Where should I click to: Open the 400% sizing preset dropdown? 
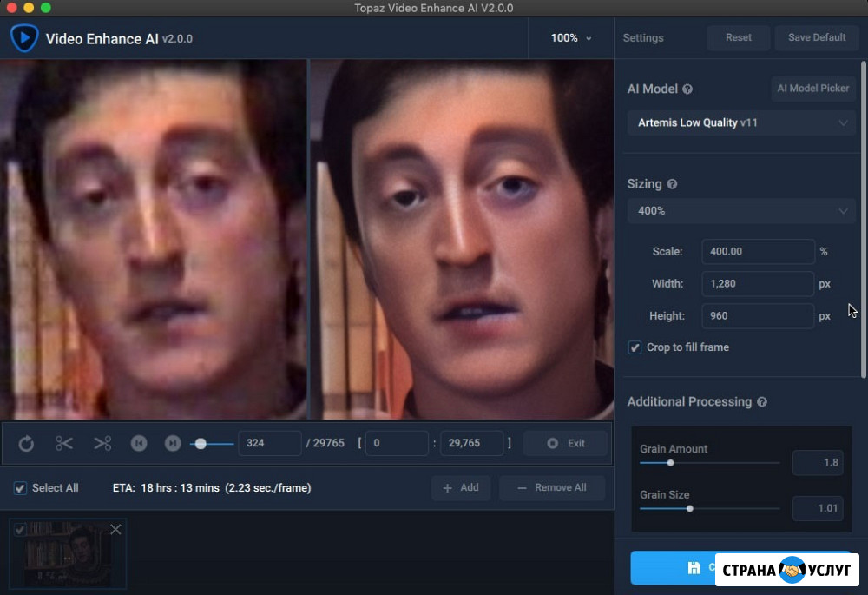click(740, 211)
